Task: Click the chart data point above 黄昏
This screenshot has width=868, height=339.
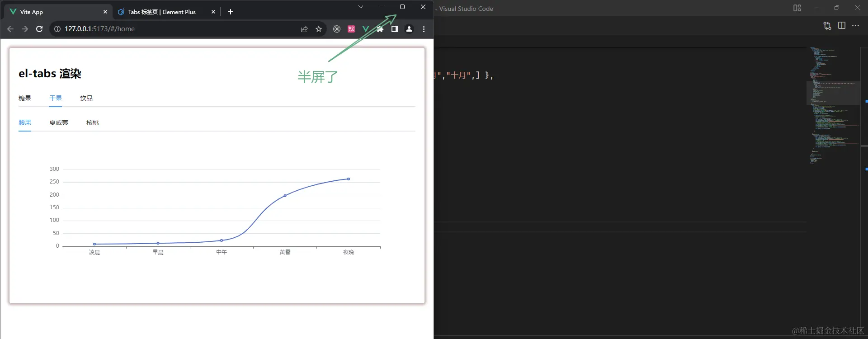Action: pyautogui.click(x=285, y=196)
